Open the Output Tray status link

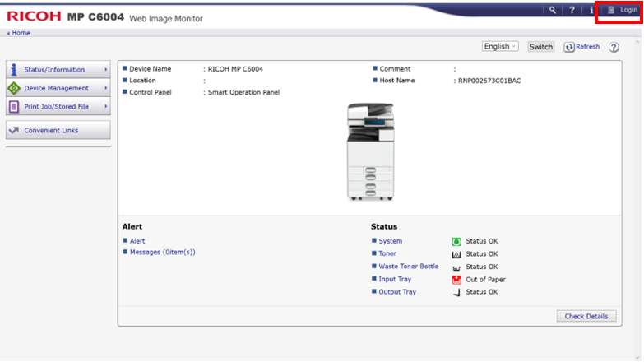(397, 292)
